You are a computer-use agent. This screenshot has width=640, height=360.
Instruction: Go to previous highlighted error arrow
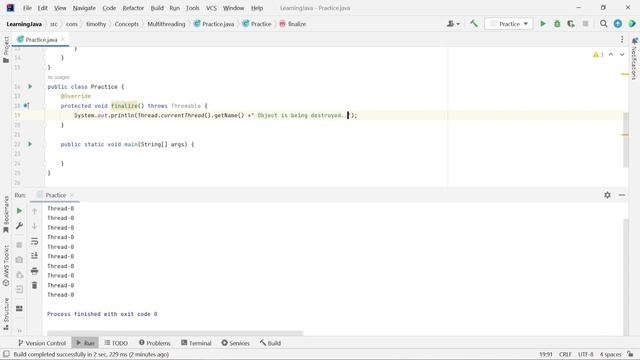click(611, 54)
